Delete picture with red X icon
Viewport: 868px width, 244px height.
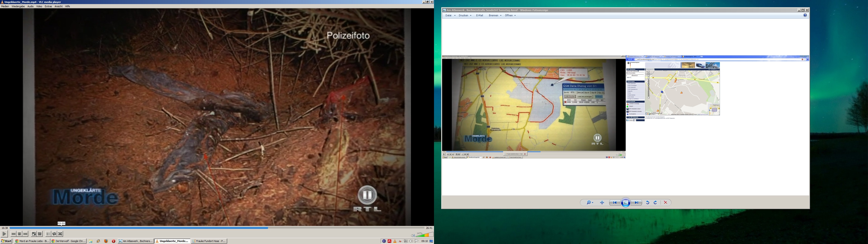665,203
